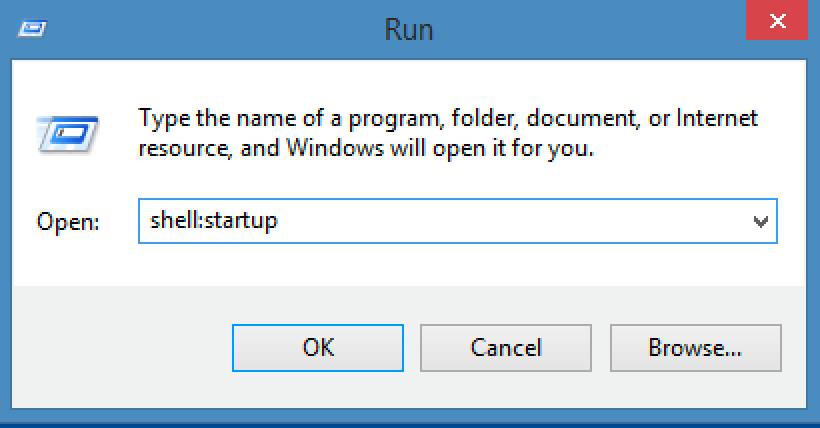Close the Run dialog with the red X
Screen dimensions: 820x428
coord(777,20)
